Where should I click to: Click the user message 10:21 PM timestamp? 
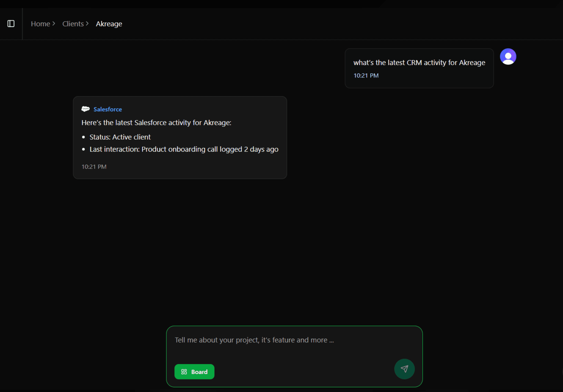pyautogui.click(x=366, y=76)
